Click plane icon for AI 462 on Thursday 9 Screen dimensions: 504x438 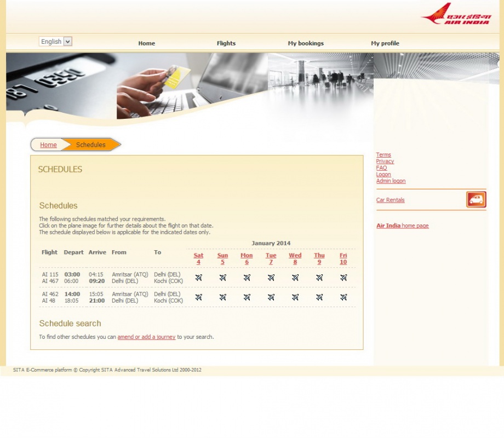[x=319, y=297]
